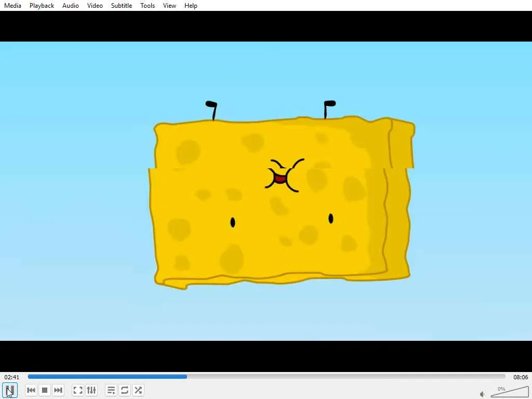The width and height of the screenshot is (532, 399).
Task: Skip to the next media item
Action: tap(58, 390)
